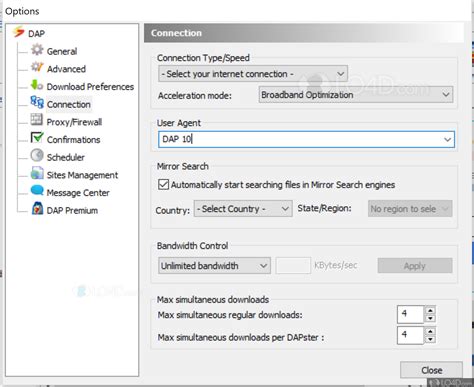Click the "User Agent" group label

(x=179, y=123)
